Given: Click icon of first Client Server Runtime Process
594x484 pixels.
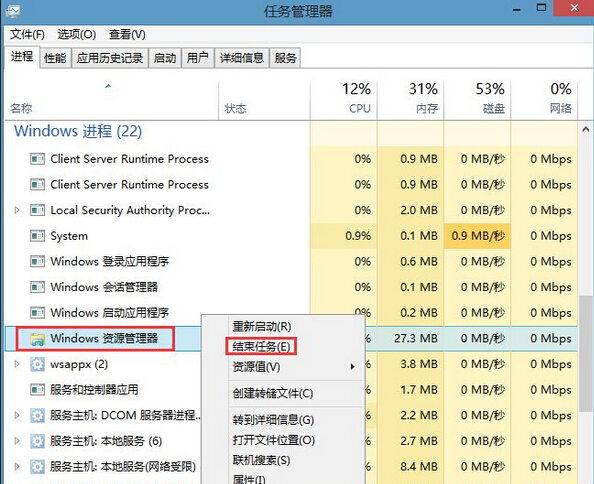Looking at the screenshot, I should click(38, 159).
